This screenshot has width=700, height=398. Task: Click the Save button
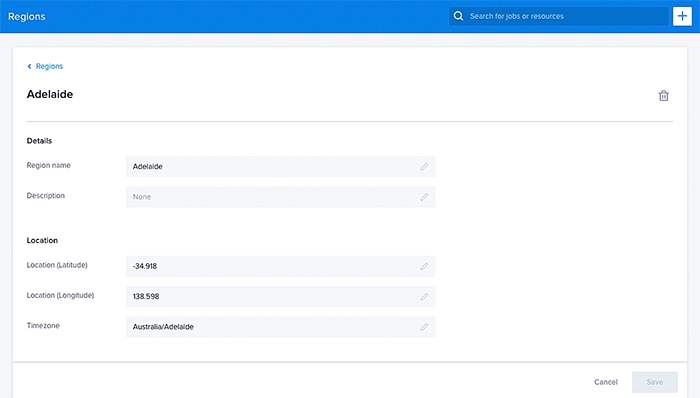pos(654,382)
